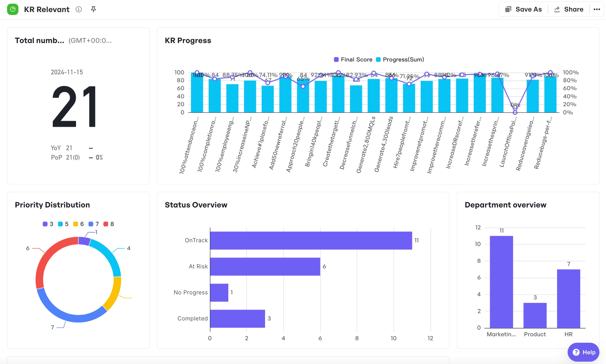Share this dashboard
Screen dimensions: 606x364
[x=568, y=9]
